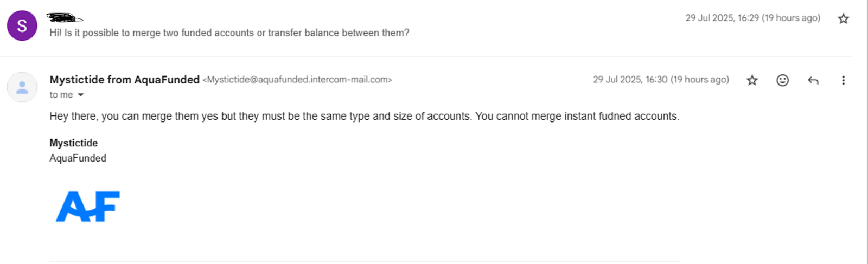Click the AquaFunded signature text
868x264 pixels.
coord(78,158)
